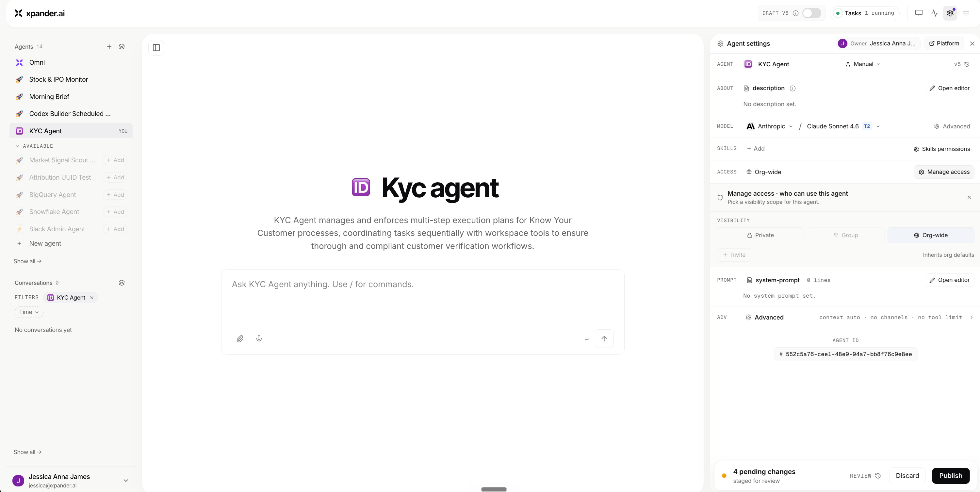Select Private visibility option

coord(760,235)
